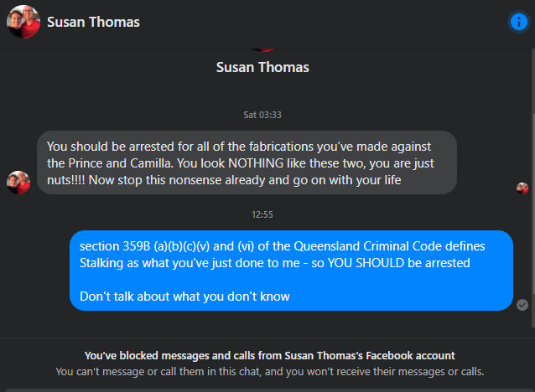Select the gray incoming message about fabrications
Screen dimensions: 535x392
(247, 162)
